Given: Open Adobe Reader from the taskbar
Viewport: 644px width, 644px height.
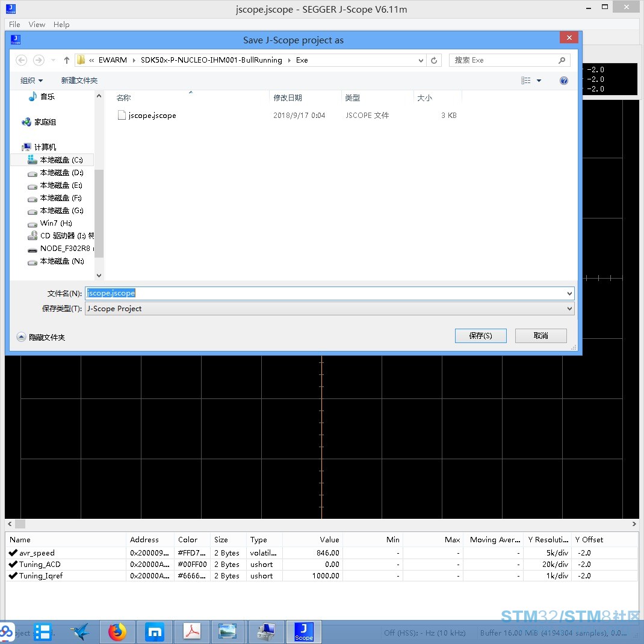Looking at the screenshot, I should [192, 632].
